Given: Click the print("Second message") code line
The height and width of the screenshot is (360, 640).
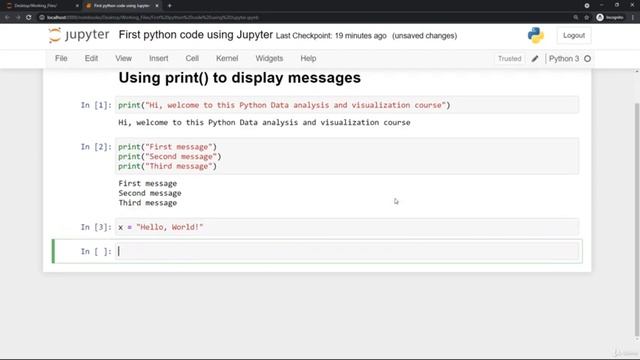Looking at the screenshot, I should pyautogui.click(x=169, y=157).
